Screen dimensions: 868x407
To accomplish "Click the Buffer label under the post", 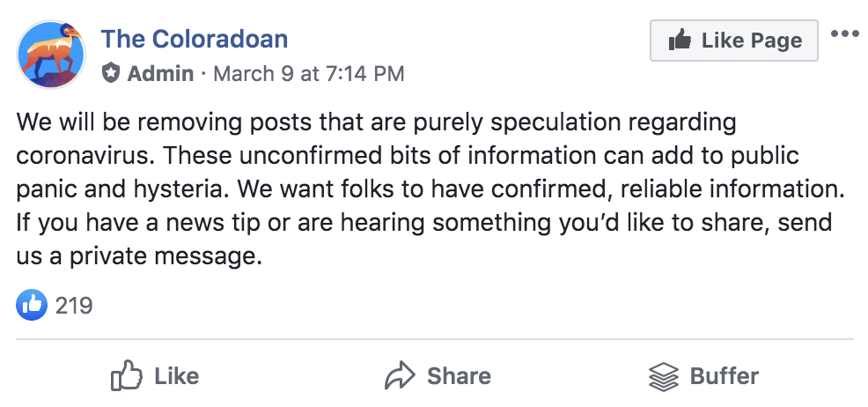I will 724,376.
